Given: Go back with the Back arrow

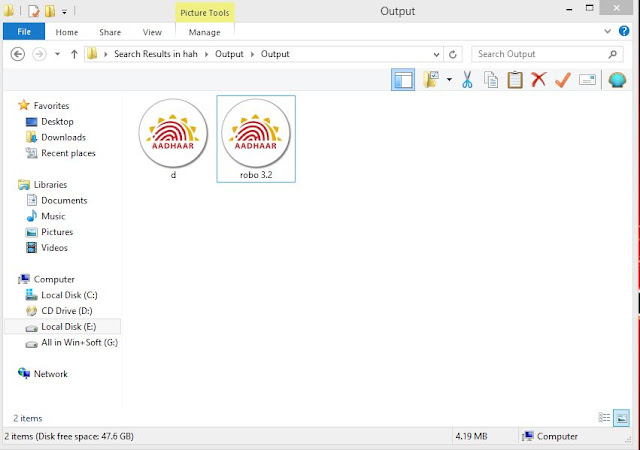Looking at the screenshot, I should pyautogui.click(x=18, y=54).
